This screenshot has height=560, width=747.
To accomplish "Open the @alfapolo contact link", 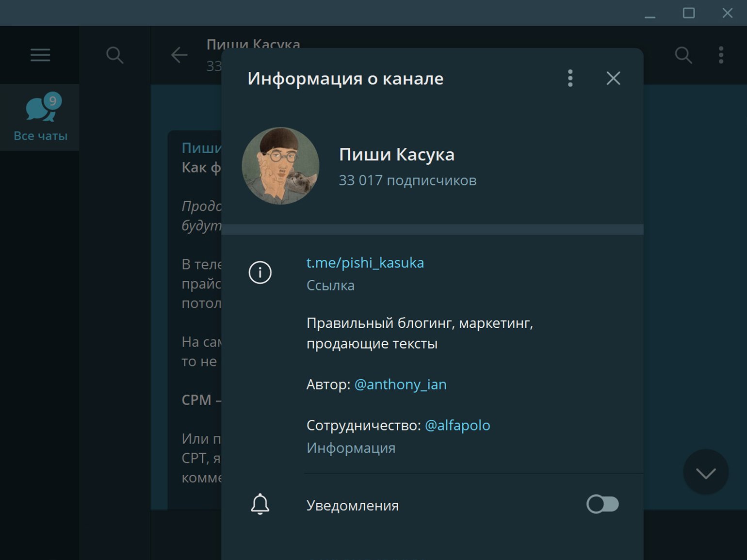I will (457, 425).
